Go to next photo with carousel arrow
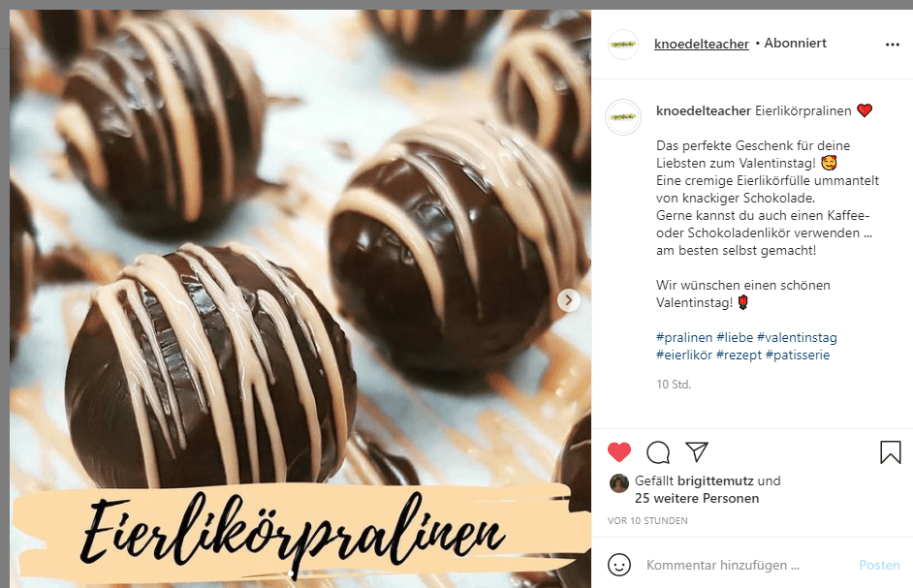The height and width of the screenshot is (588, 913). [x=568, y=300]
